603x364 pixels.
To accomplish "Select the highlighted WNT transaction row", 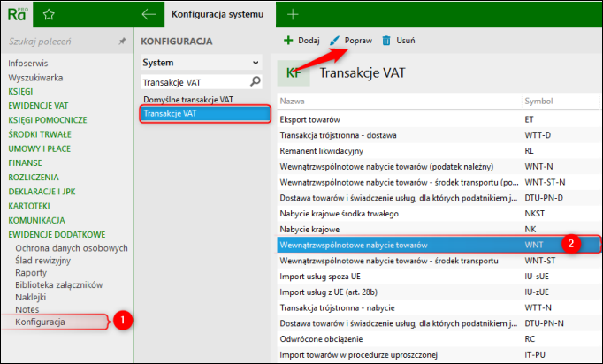I will point(438,245).
